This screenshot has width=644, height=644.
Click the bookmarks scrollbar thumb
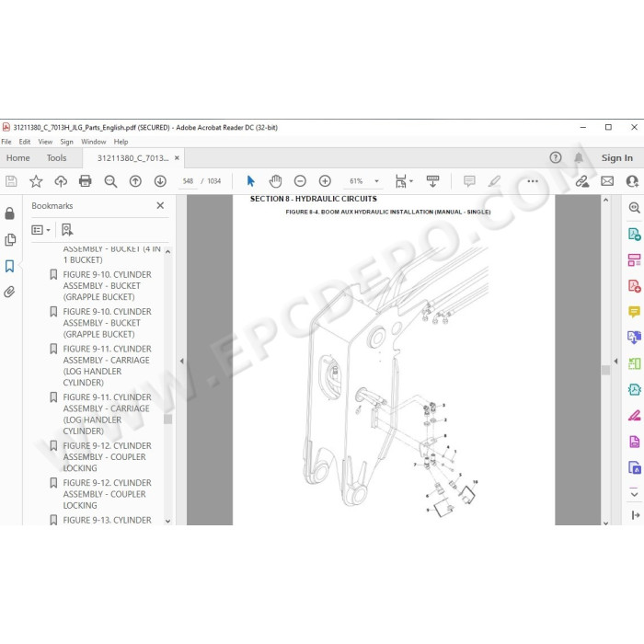(167, 419)
